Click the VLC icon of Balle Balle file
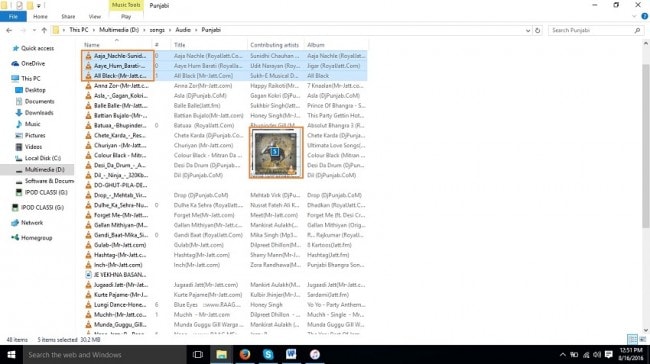Viewport: 650px width, 364px height. [x=88, y=106]
